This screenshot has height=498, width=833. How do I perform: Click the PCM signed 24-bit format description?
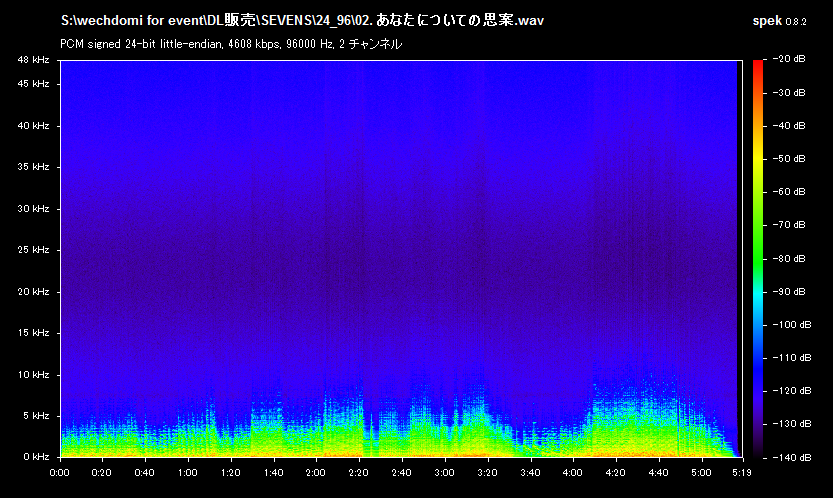(x=231, y=44)
